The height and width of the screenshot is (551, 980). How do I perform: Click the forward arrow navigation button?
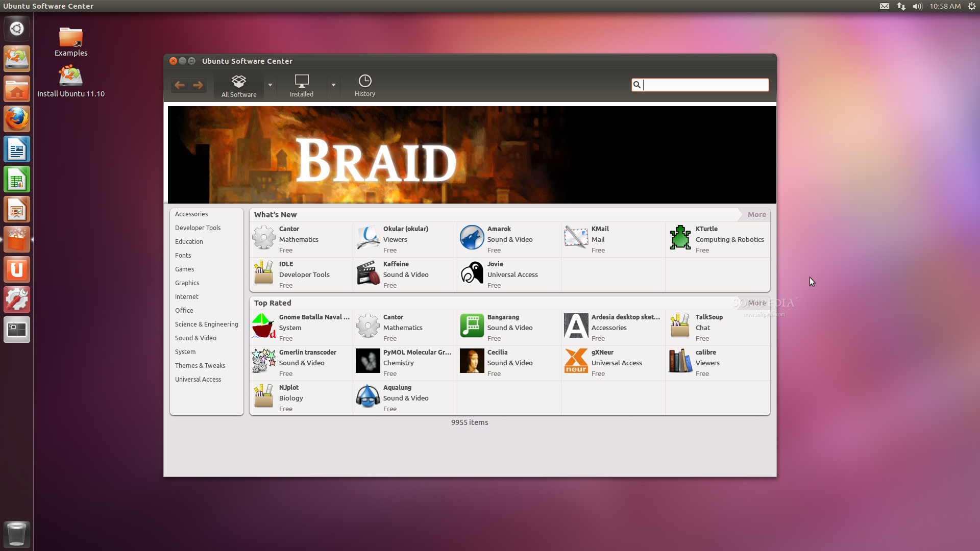tap(198, 85)
